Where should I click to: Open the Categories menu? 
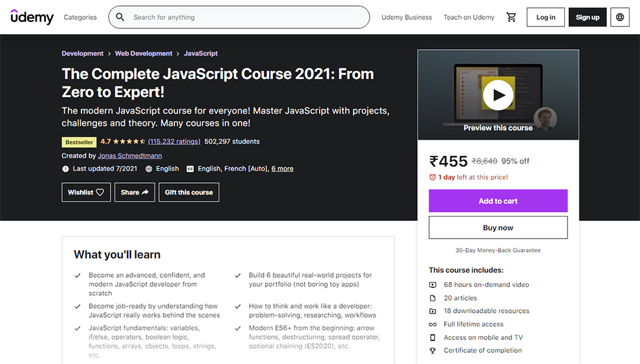click(80, 17)
